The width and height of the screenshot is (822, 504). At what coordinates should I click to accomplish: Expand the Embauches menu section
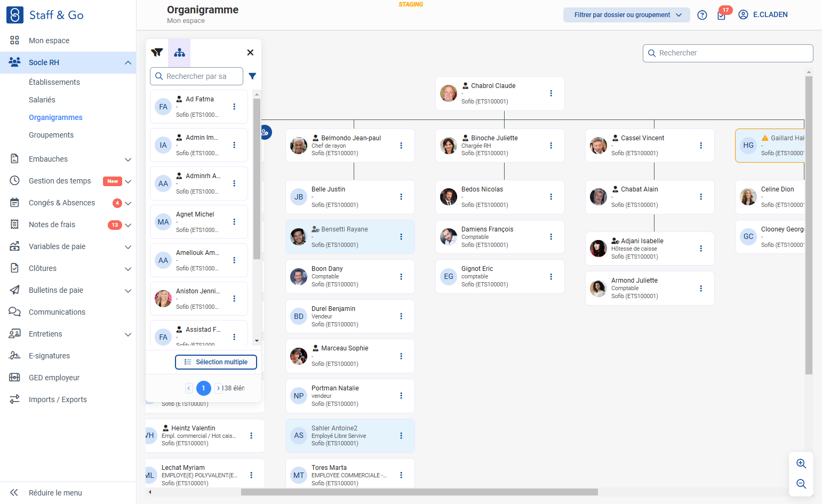tap(128, 159)
